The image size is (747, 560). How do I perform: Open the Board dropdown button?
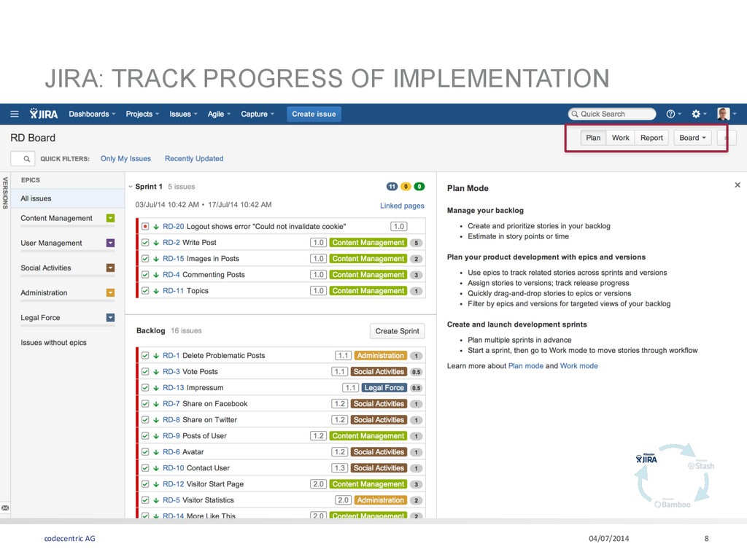[x=693, y=138]
